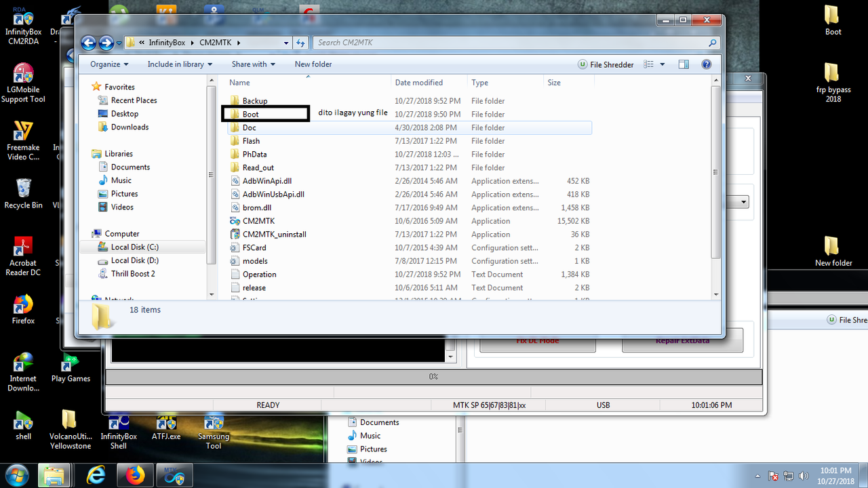The height and width of the screenshot is (488, 868).
Task: Select the VolcanoUti Yellowstone desktop folder
Action: pos(71,430)
